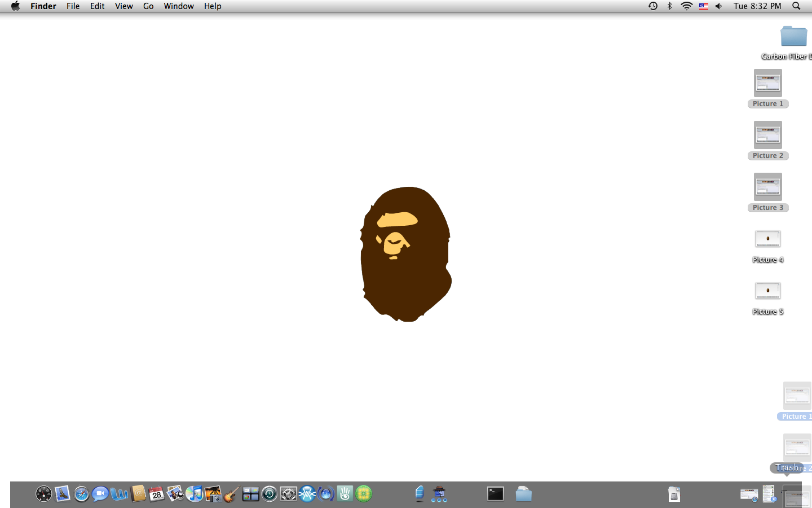Launch GarageBand guitar icon in Dock
This screenshot has height=508, width=812.
pyautogui.click(x=232, y=494)
